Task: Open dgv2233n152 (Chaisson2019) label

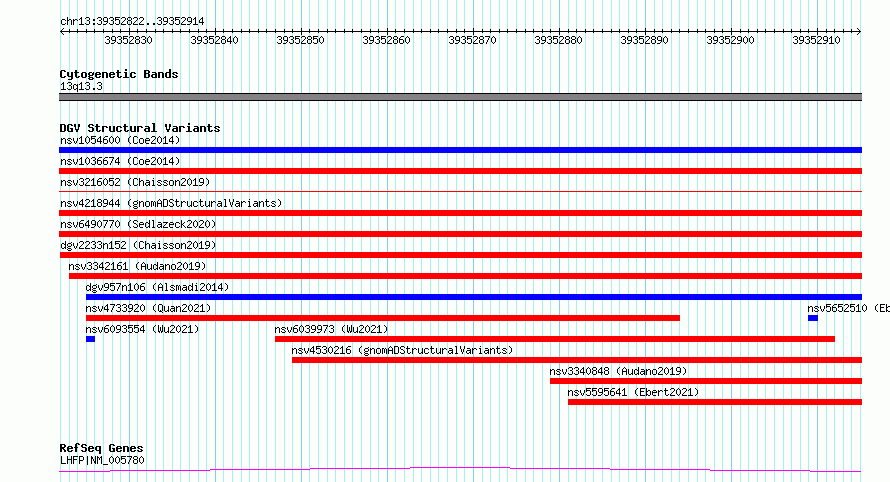Action: [x=138, y=245]
